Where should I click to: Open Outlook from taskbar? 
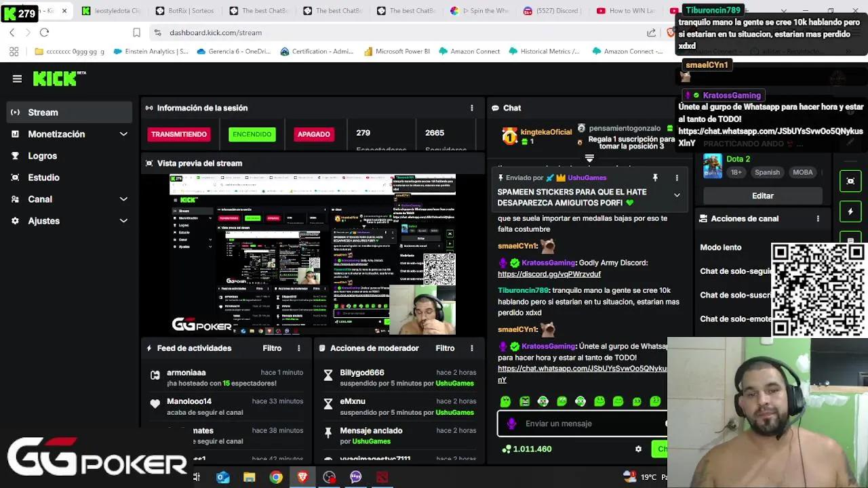[222, 477]
